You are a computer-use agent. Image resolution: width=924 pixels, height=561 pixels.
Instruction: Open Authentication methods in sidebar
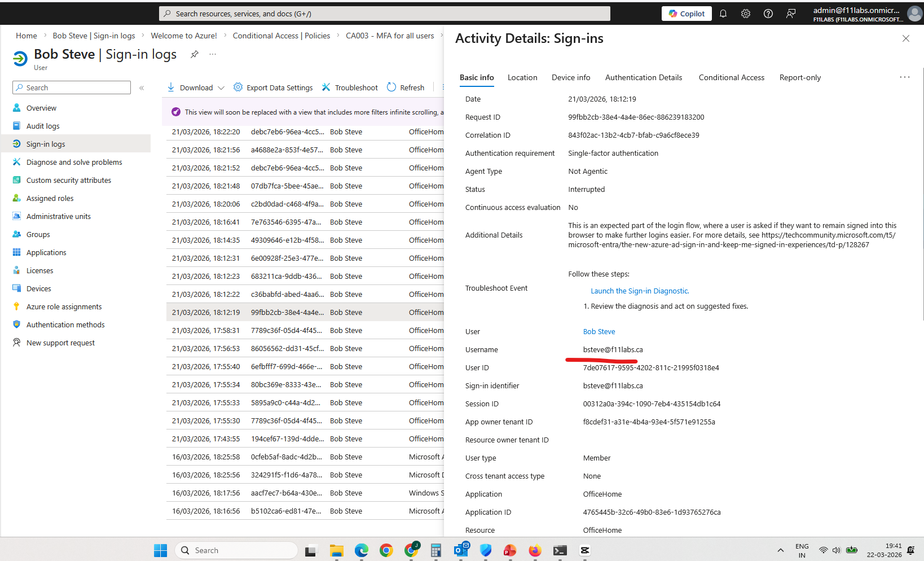[x=65, y=325]
